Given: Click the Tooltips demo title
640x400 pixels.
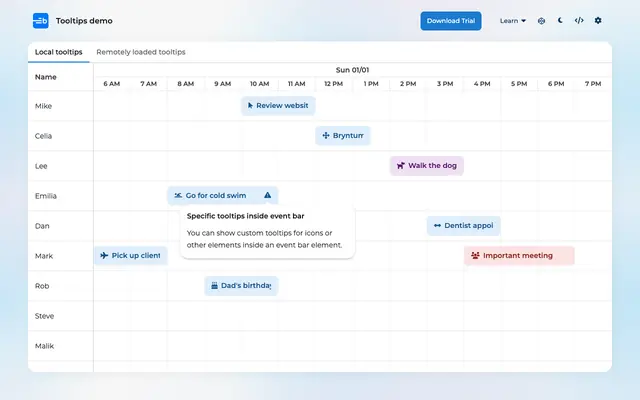Looking at the screenshot, I should point(84,21).
